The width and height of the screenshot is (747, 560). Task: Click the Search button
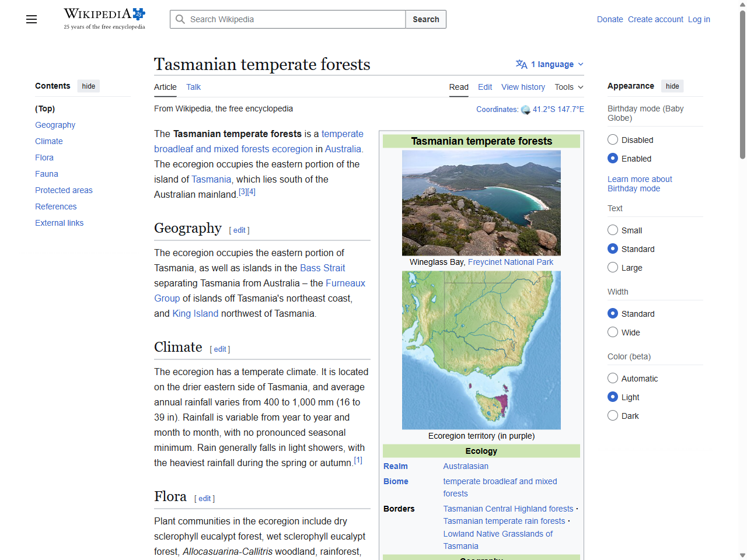click(x=426, y=19)
